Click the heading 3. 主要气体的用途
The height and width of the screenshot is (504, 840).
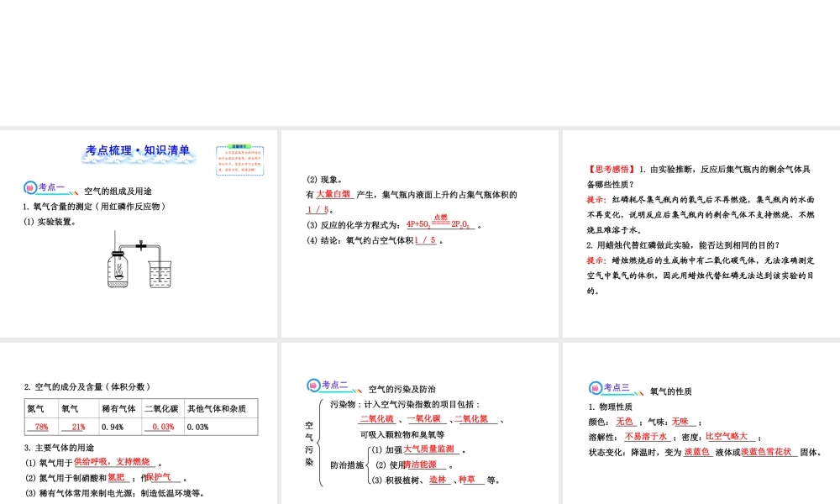click(x=59, y=448)
